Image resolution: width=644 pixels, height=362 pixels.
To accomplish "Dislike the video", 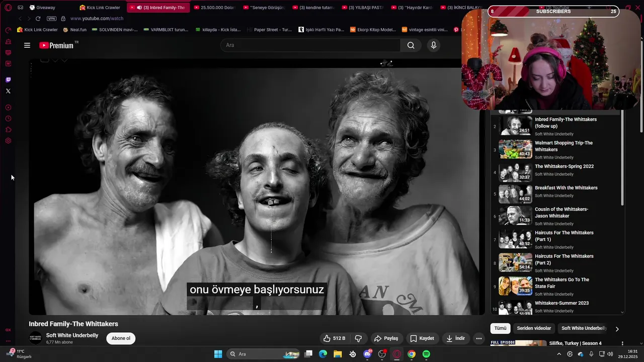I will tap(359, 338).
